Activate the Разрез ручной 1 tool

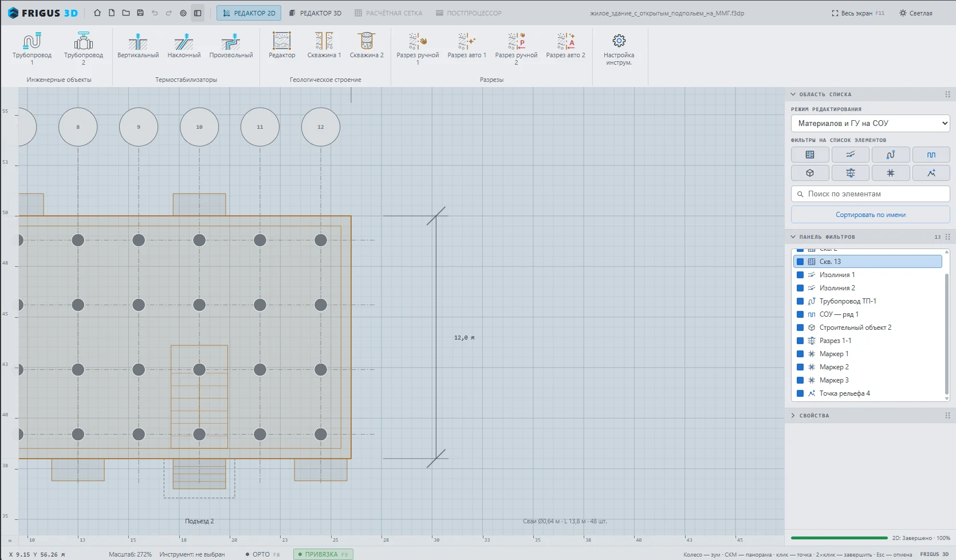(x=418, y=48)
